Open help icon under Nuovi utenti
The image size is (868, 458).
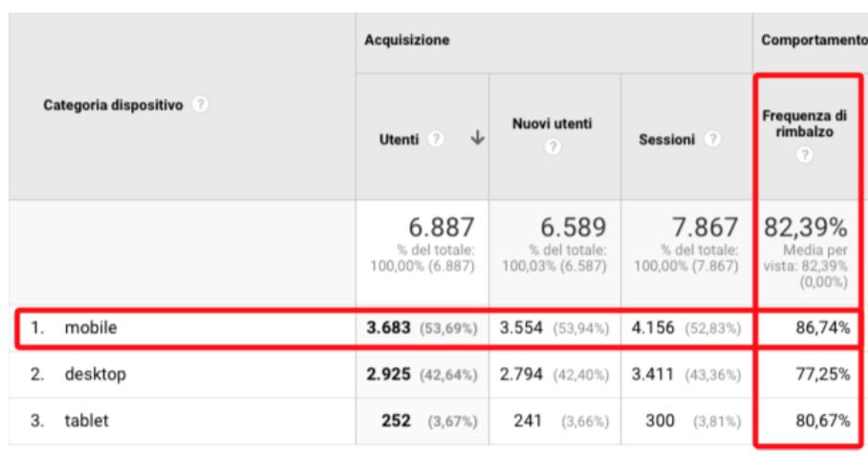[x=553, y=146]
